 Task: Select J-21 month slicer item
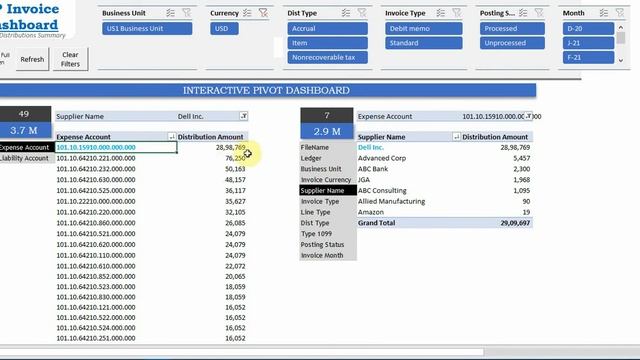588,43
